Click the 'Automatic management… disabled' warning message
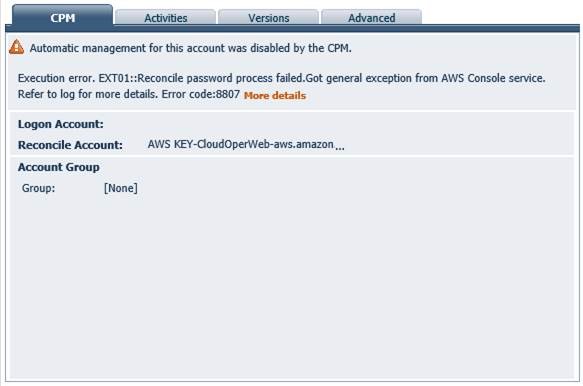Viewport: 583px width, 386px height. (x=190, y=48)
